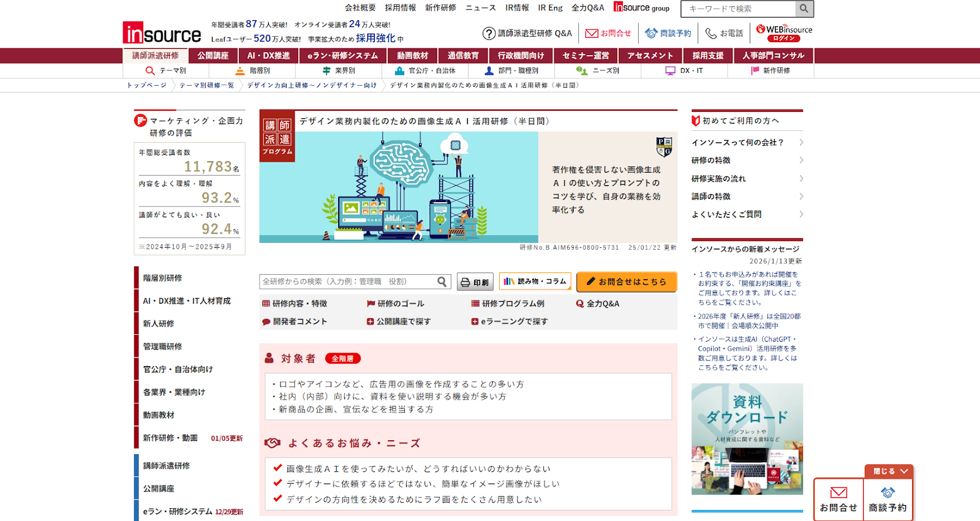
Task: Expand eラーニングで探す plus link
Action: tap(510, 321)
